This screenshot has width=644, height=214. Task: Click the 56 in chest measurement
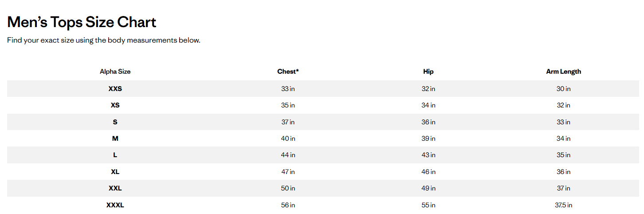(288, 205)
